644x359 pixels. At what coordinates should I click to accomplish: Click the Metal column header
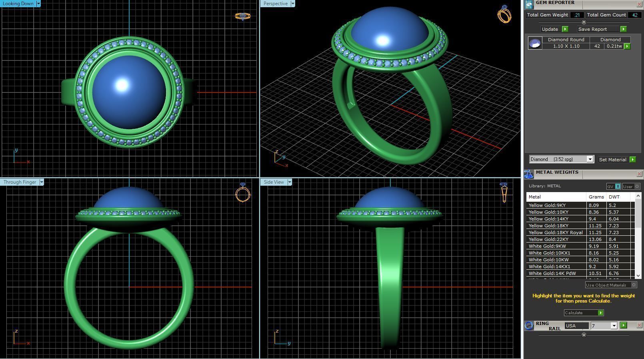click(556, 197)
